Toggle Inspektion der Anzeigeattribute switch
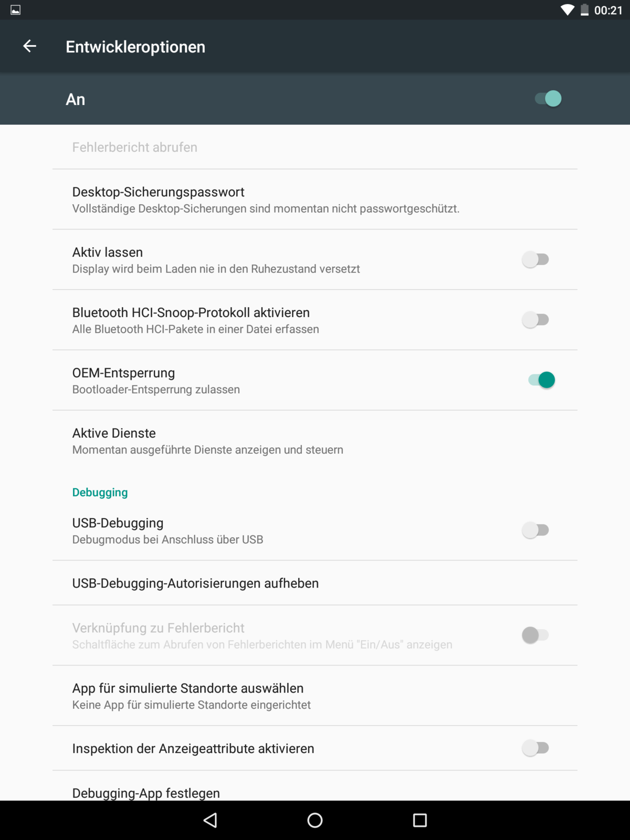 (x=535, y=748)
